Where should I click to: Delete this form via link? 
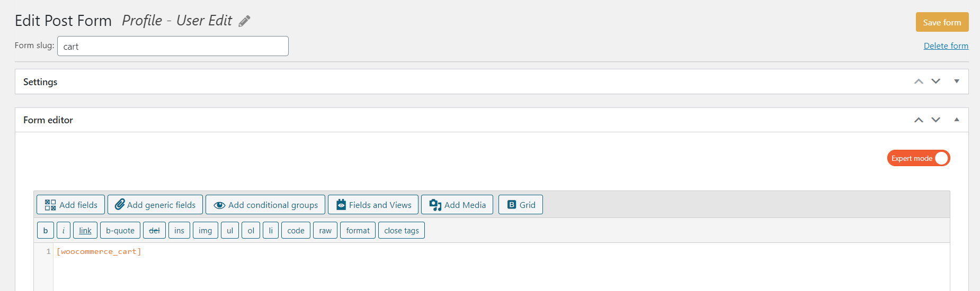click(946, 46)
